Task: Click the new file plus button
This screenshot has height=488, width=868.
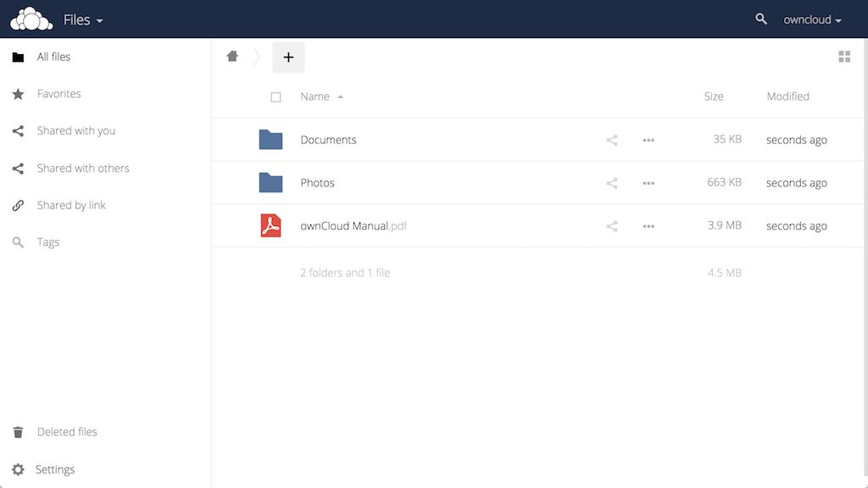Action: click(288, 56)
